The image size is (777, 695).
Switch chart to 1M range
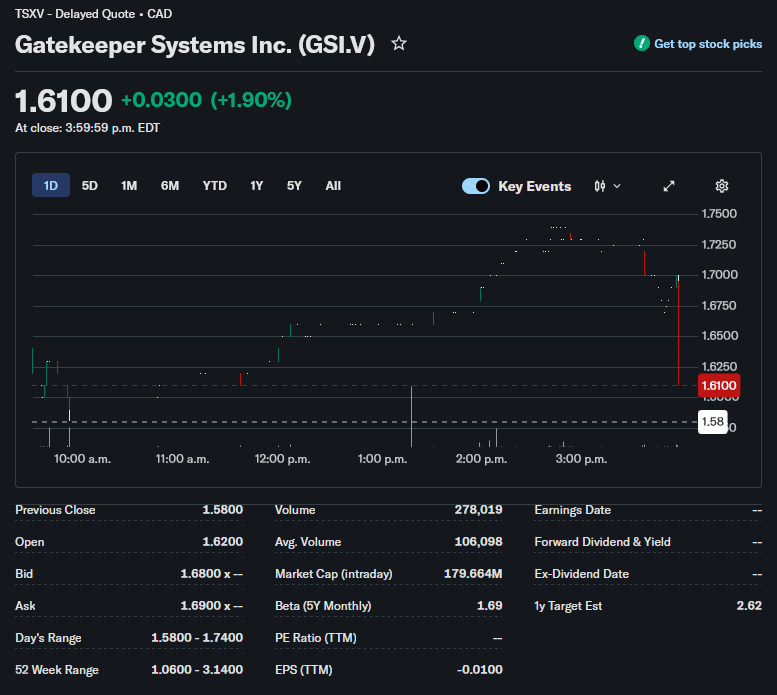(x=129, y=186)
